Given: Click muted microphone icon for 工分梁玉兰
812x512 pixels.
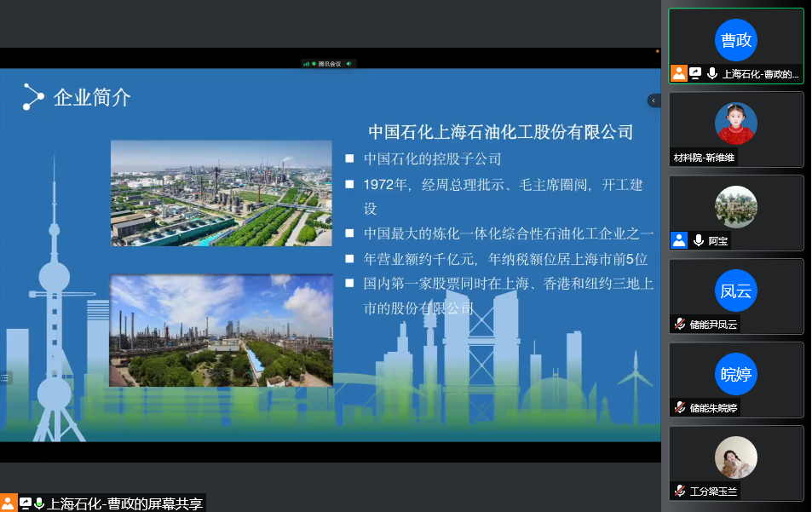Looking at the screenshot, I should click(x=679, y=491).
